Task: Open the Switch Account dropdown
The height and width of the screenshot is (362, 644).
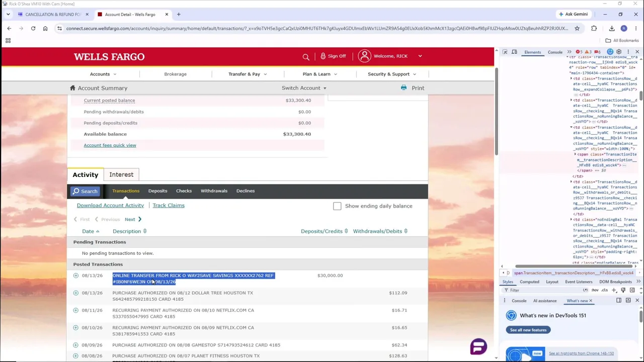Action: (x=304, y=88)
